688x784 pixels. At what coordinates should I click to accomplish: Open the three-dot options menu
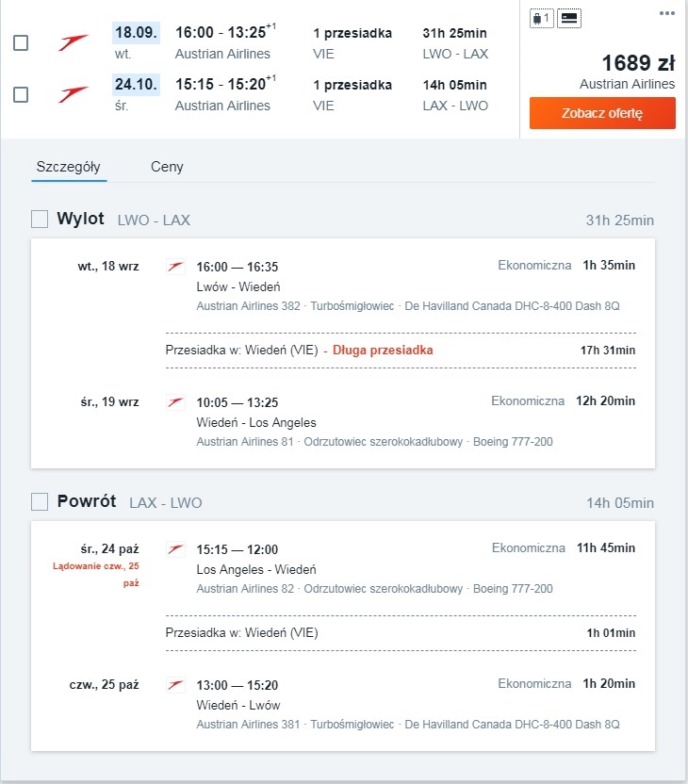pyautogui.click(x=667, y=13)
